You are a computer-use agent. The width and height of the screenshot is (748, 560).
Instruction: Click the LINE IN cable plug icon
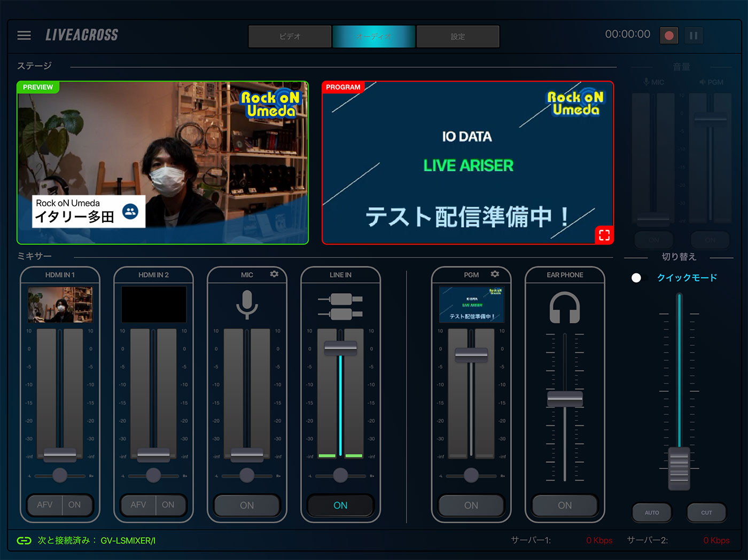tap(340, 306)
